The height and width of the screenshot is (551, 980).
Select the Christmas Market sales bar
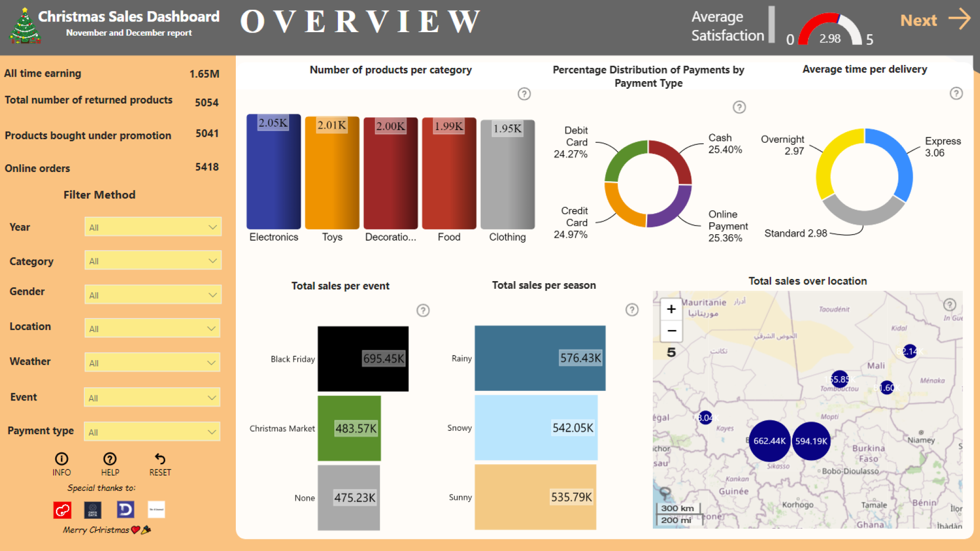tap(349, 428)
